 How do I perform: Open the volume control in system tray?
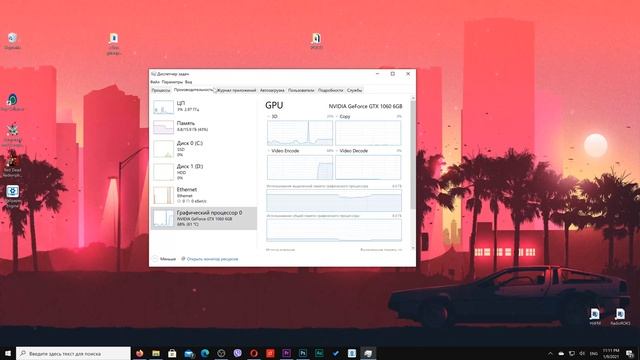point(582,353)
